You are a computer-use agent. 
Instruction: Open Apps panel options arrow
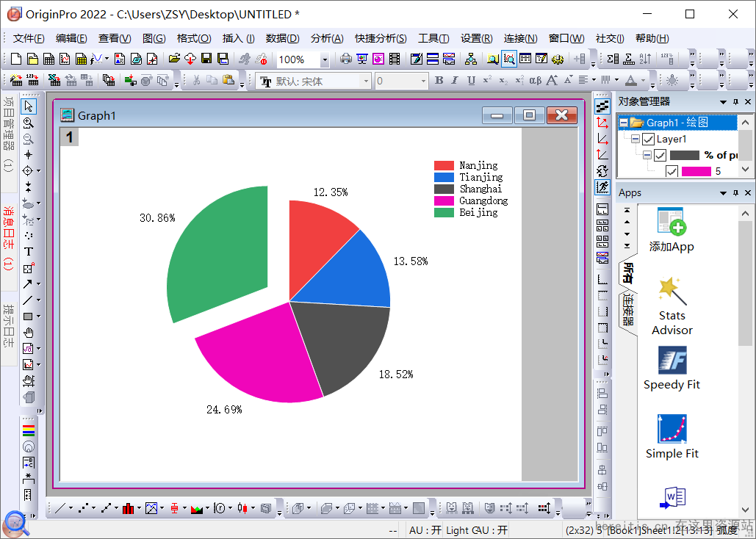[723, 193]
